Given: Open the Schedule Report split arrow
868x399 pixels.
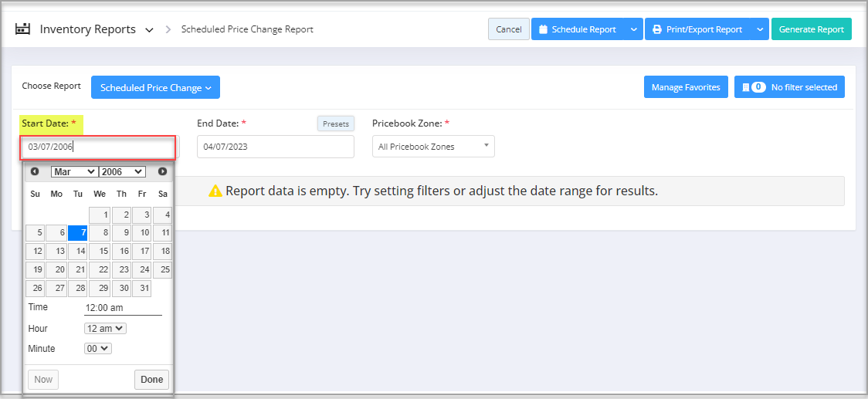Looking at the screenshot, I should click(x=633, y=29).
